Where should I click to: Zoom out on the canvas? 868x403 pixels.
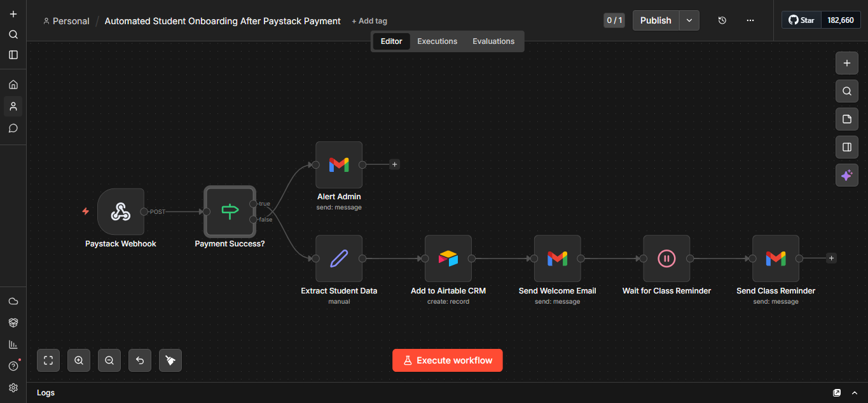point(109,360)
